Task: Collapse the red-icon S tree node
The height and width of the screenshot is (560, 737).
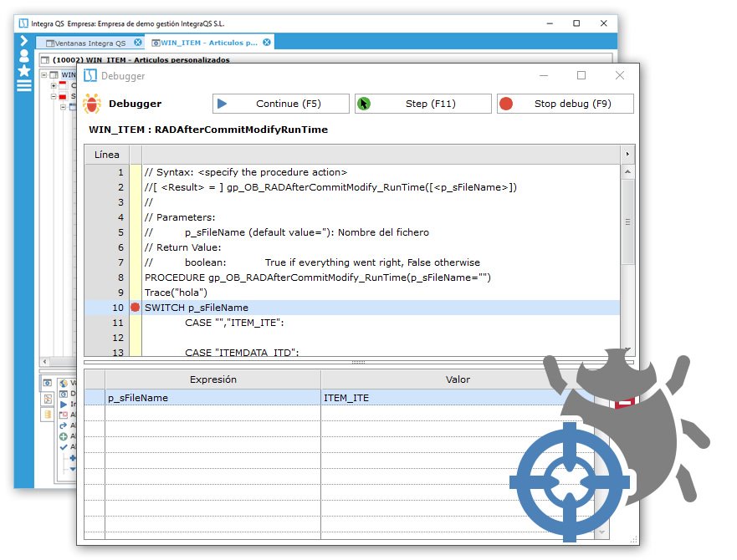Action: click(54, 96)
